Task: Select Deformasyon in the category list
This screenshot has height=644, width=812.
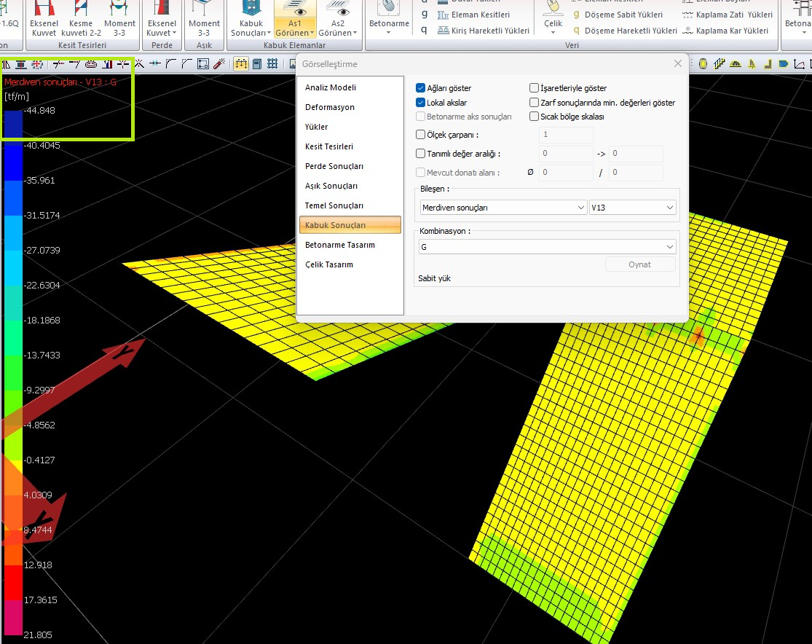Action: [x=330, y=107]
